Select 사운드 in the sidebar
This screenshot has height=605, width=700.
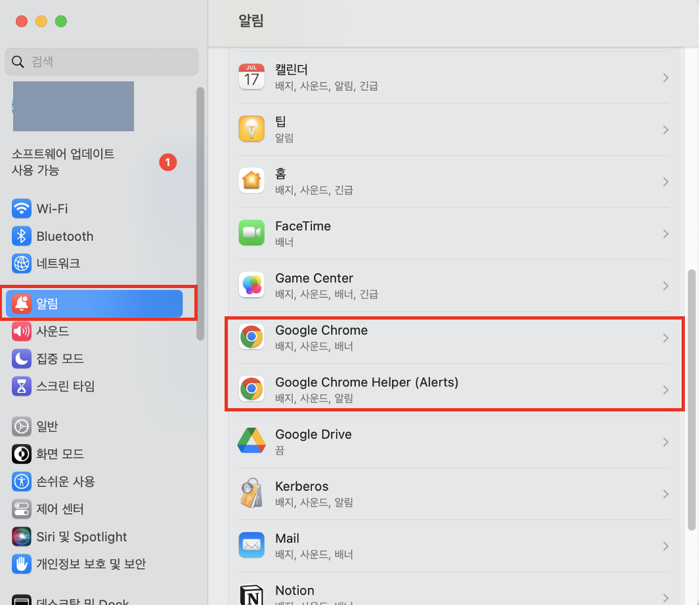point(94,331)
